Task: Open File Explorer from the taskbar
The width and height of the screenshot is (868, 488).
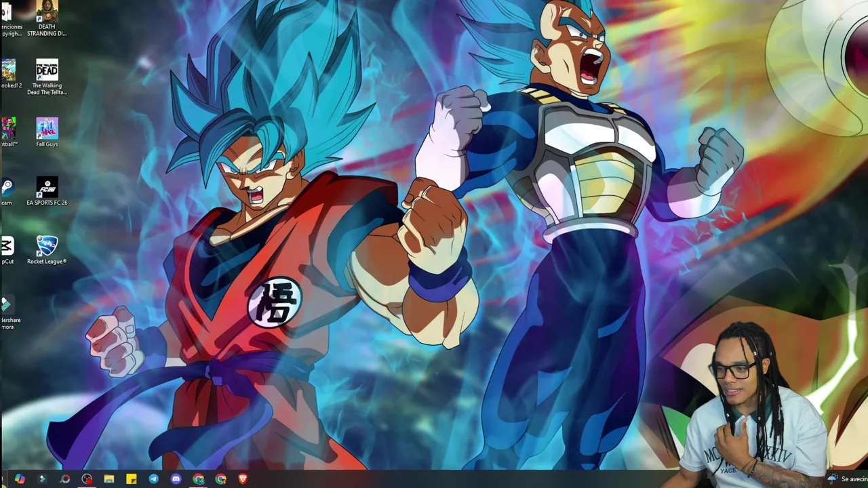Action: coord(109,479)
